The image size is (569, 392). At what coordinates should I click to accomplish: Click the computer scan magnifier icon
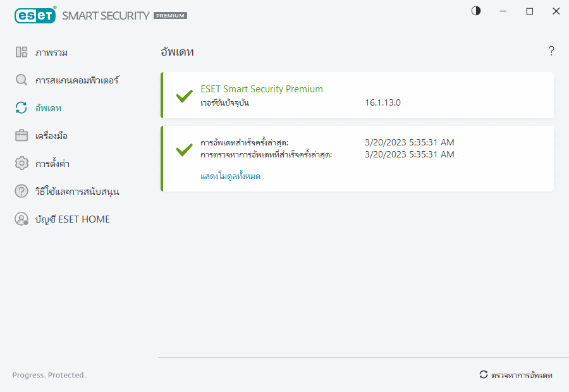pos(21,80)
